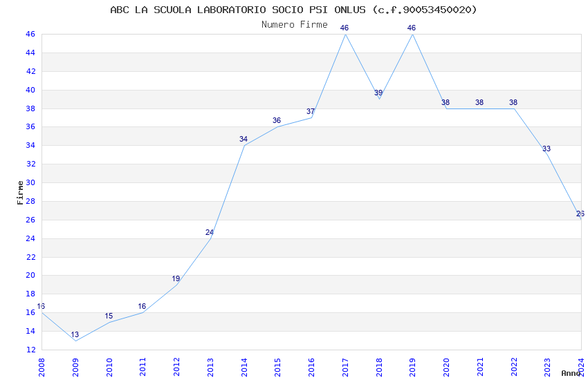Select the 2012 data label 19
Screen dimensions: 588x380
(176, 279)
